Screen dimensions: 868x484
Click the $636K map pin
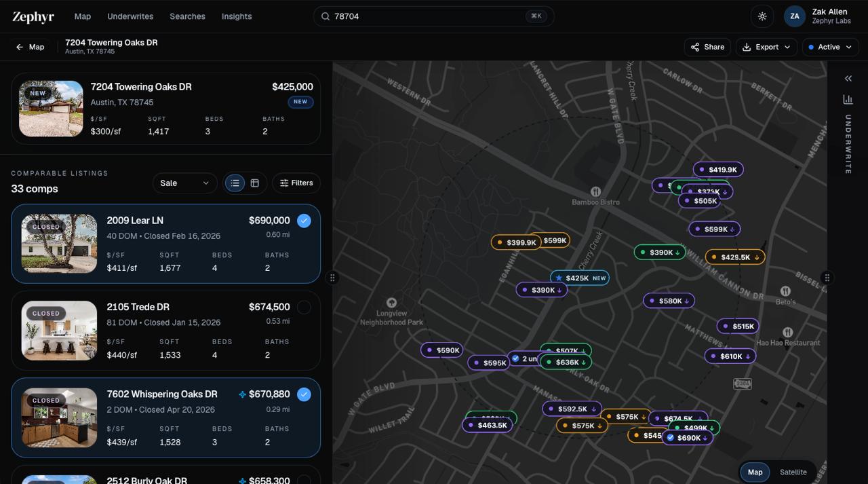click(x=566, y=362)
